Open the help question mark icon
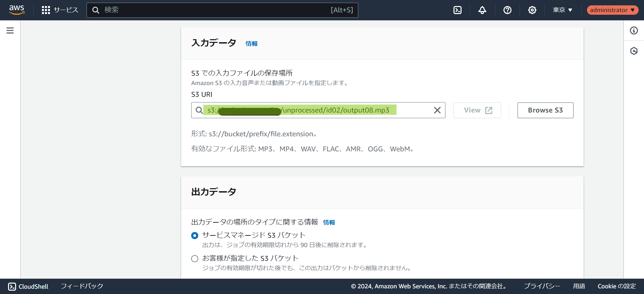The height and width of the screenshot is (294, 644). [507, 10]
